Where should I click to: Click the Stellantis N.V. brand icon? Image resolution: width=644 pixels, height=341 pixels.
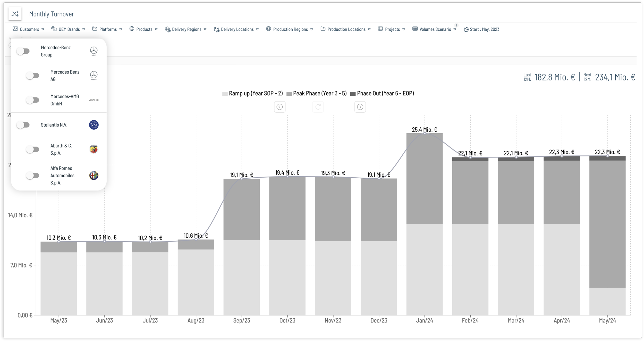point(94,125)
